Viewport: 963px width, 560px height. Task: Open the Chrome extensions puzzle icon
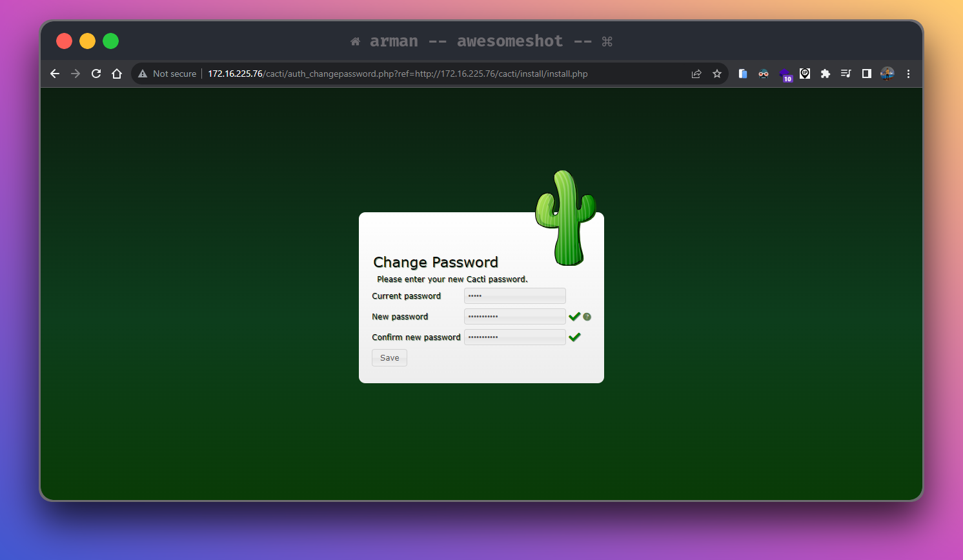coord(826,74)
